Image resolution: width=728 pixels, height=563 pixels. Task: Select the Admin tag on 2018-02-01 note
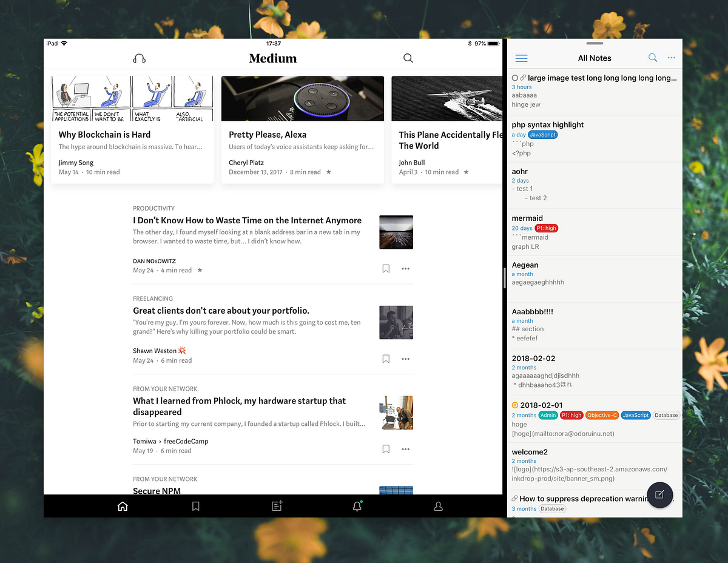(548, 415)
